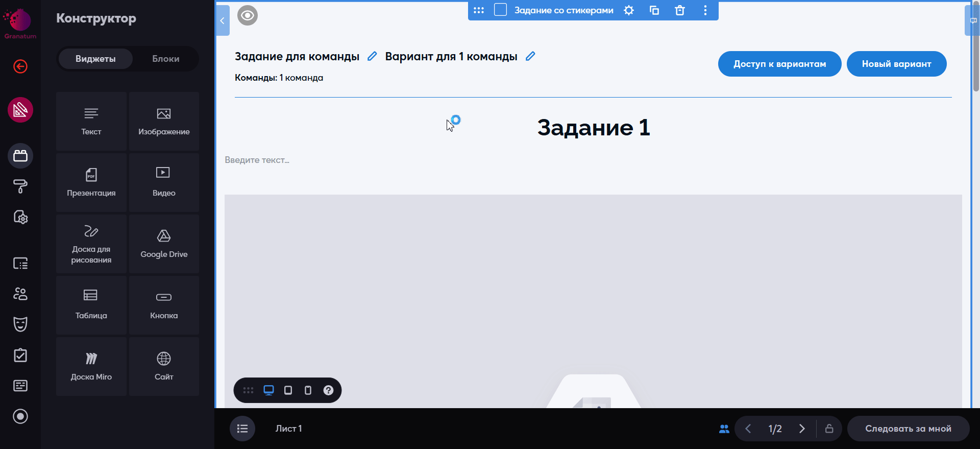Open sticker task settings gear
Screen dimensions: 980x449
coord(629,10)
